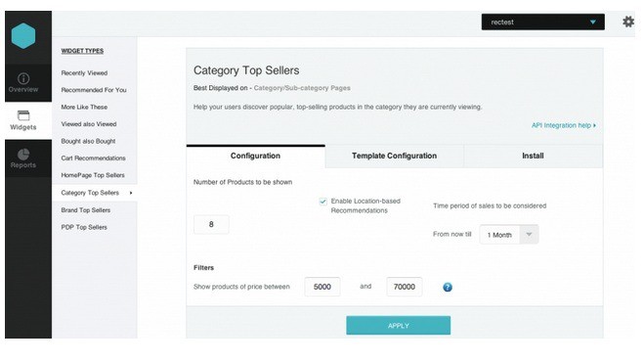Select Recently Viewed widget type
644x364 pixels.
(x=84, y=72)
